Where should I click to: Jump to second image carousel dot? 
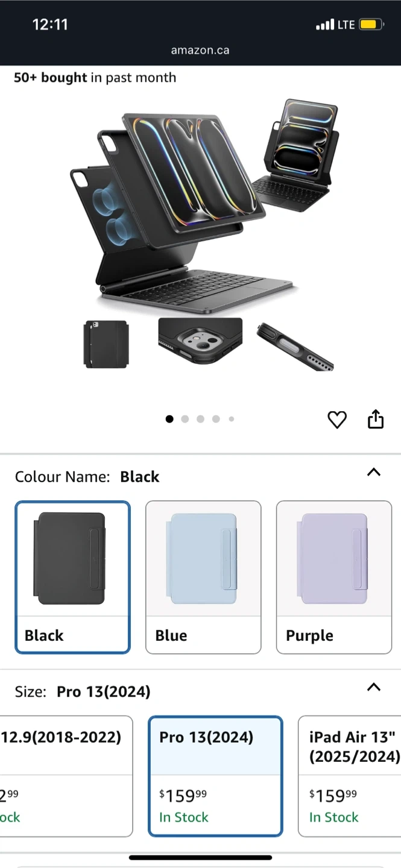185,419
